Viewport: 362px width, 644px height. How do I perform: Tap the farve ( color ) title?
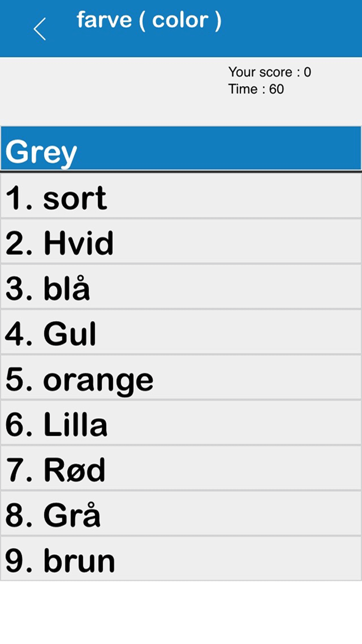pos(149,20)
